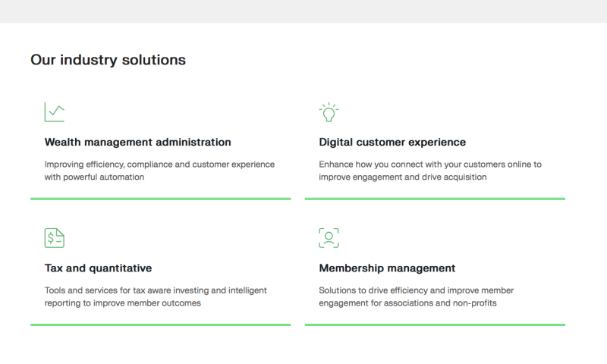The image size is (607, 364).
Task: Click the person scan icon for Membership
Action: tap(329, 238)
